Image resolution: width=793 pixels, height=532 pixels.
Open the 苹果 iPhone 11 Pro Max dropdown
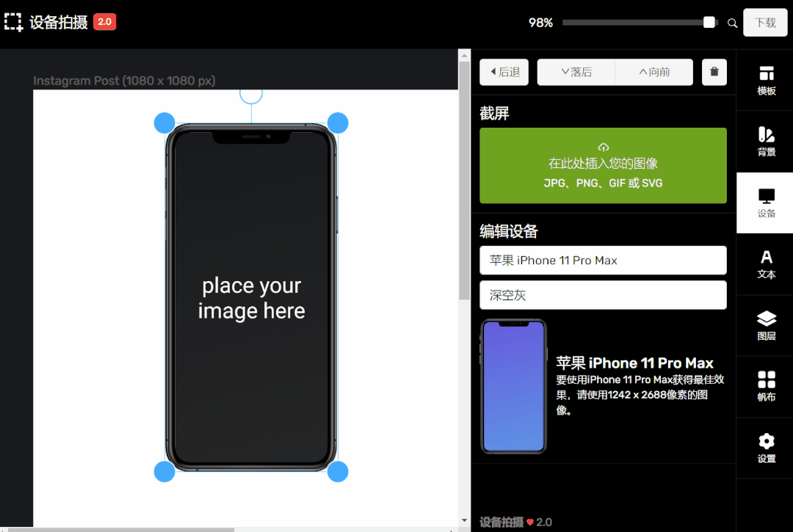(x=603, y=260)
